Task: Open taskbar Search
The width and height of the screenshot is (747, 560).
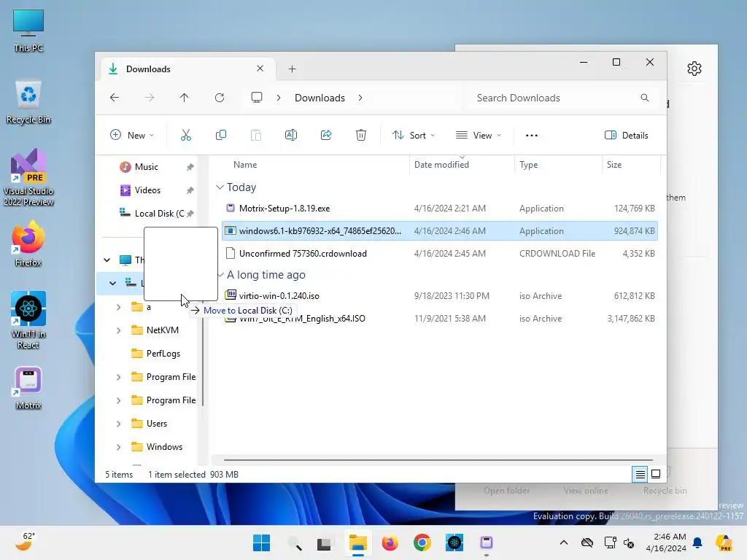Action: click(x=295, y=542)
